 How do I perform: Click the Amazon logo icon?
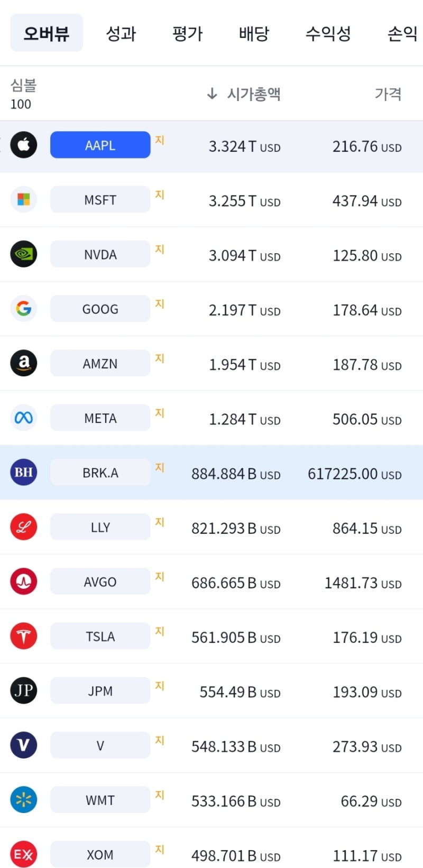(x=24, y=363)
